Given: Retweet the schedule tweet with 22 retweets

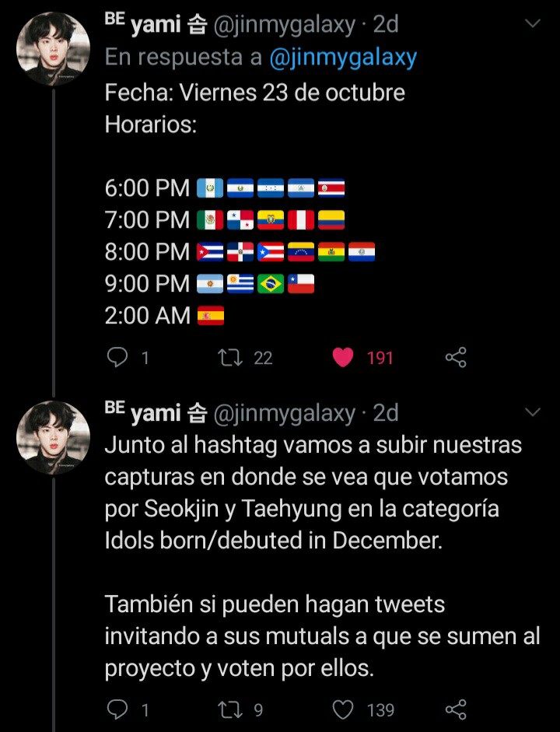Looking at the screenshot, I should point(230,357).
